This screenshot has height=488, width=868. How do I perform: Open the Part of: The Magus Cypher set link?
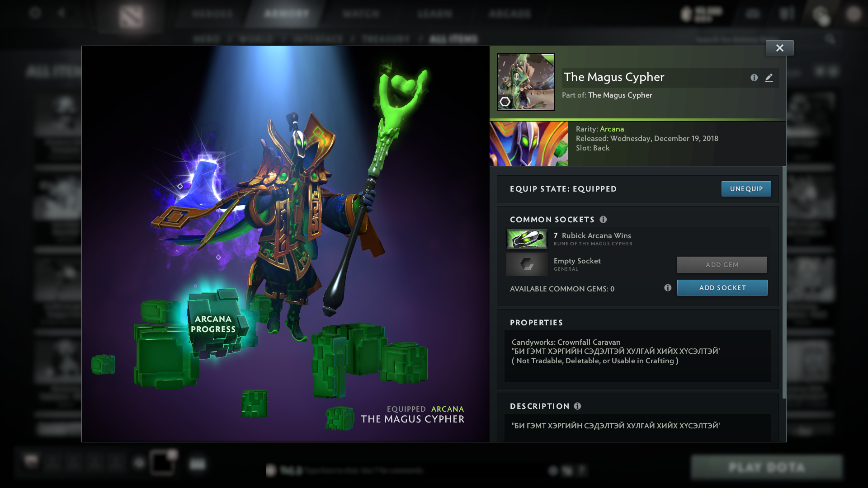[621, 95]
